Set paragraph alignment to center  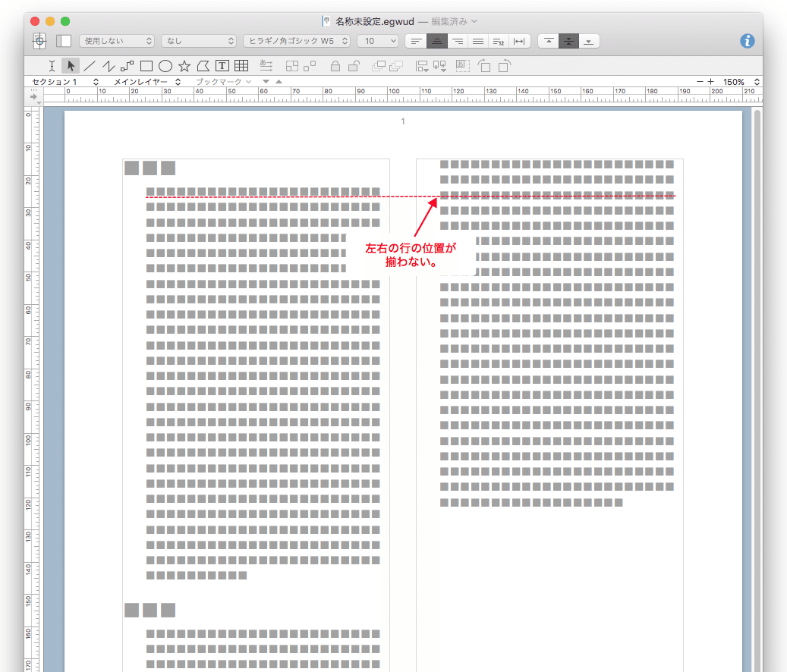click(x=436, y=41)
